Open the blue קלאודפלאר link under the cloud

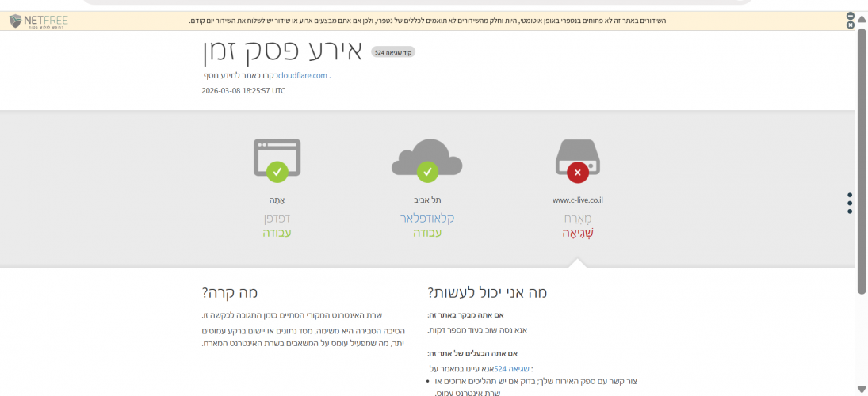click(426, 218)
